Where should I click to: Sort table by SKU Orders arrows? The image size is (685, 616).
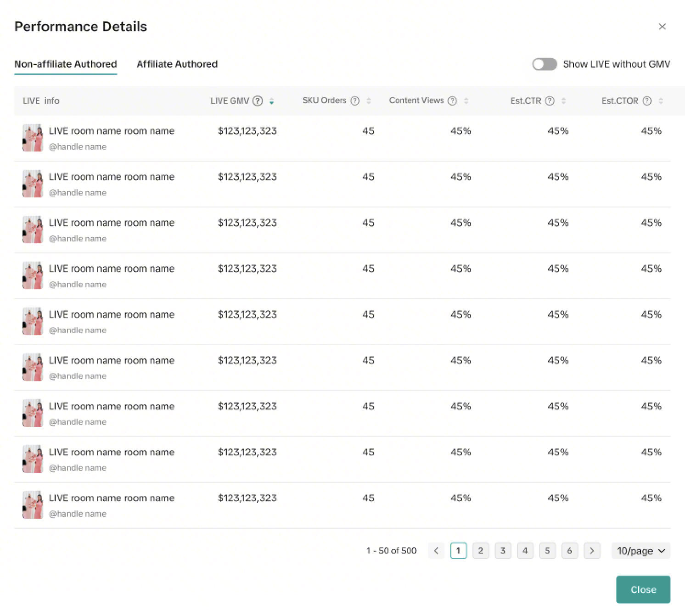369,101
